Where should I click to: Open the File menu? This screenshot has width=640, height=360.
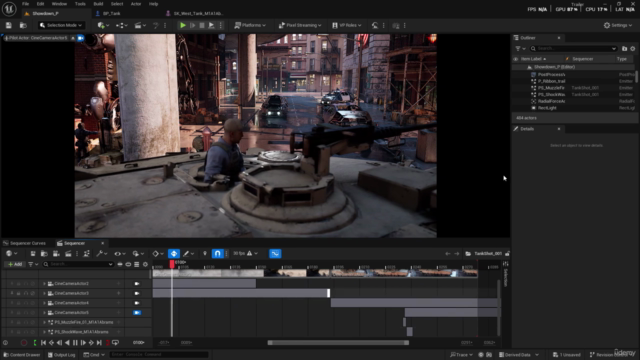(x=25, y=4)
